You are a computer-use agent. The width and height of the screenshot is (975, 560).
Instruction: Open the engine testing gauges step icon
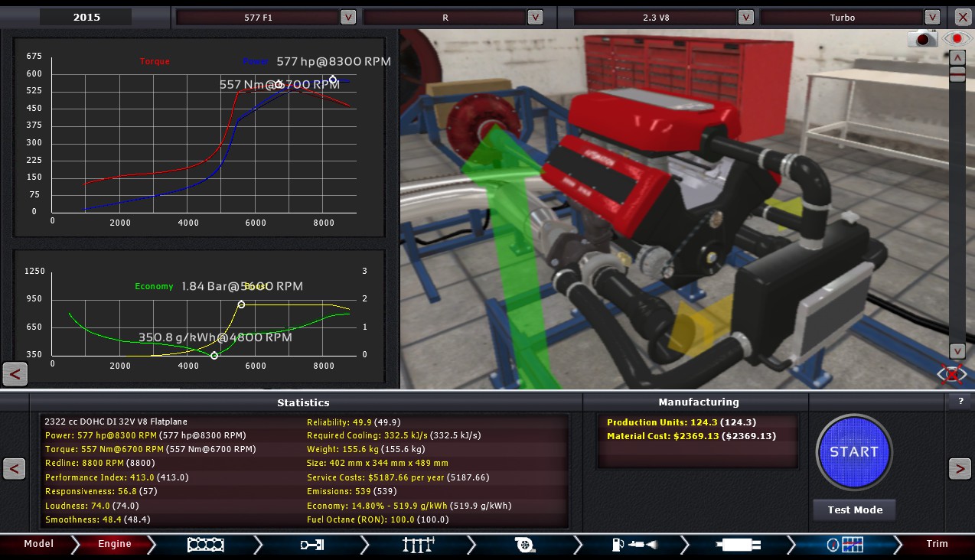click(845, 545)
